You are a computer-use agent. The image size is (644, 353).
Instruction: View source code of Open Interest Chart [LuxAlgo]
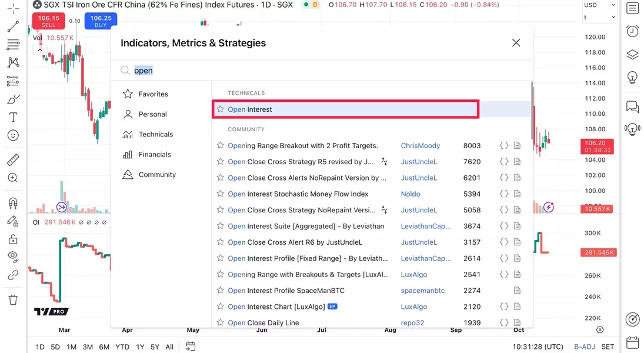tap(504, 307)
